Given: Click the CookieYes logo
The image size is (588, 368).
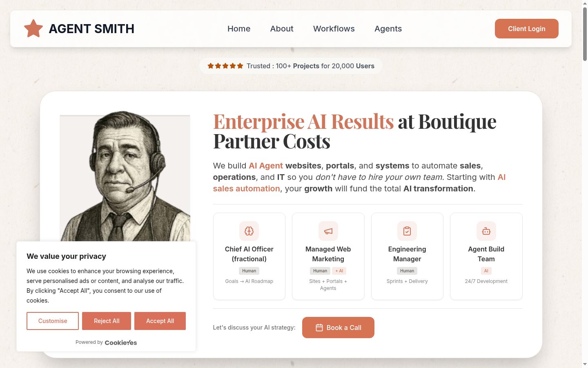Looking at the screenshot, I should 121,343.
